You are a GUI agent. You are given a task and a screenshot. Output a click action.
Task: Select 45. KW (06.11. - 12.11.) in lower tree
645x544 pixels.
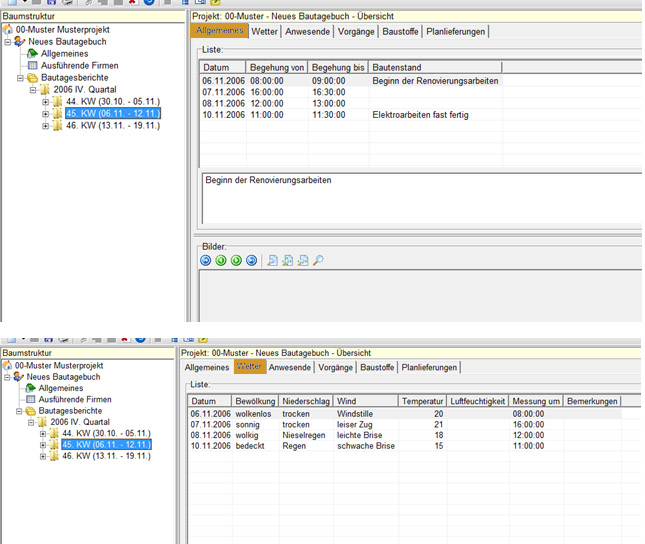106,444
